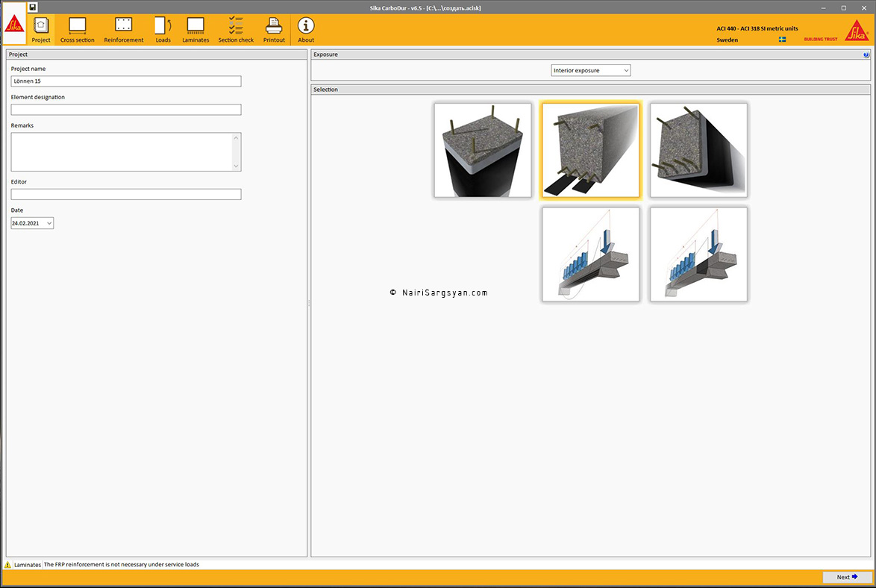Screen dimensions: 876x588
Task: Click Remarks scrollbar up arrow
Action: (236, 137)
